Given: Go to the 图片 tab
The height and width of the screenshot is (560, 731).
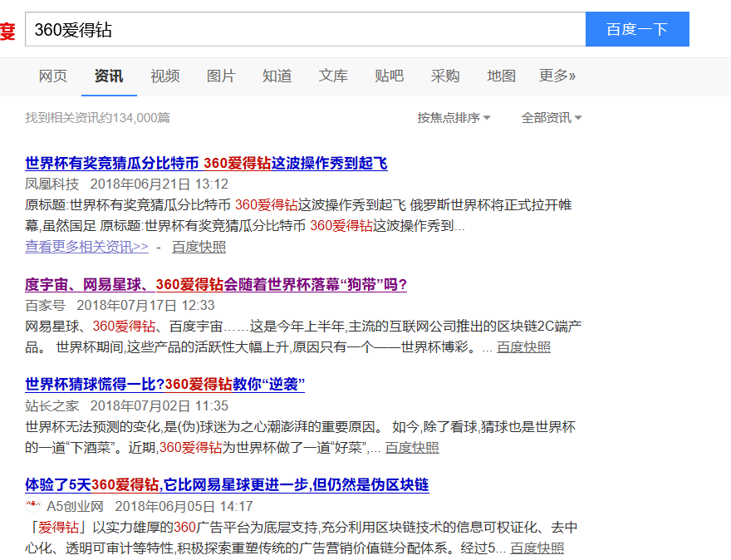Looking at the screenshot, I should (x=221, y=76).
